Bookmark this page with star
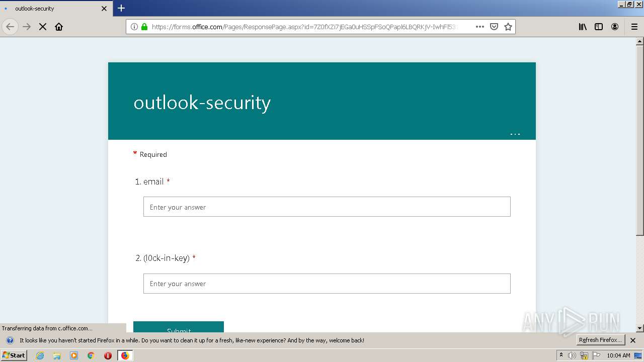Image resolution: width=644 pixels, height=362 pixels. [508, 27]
